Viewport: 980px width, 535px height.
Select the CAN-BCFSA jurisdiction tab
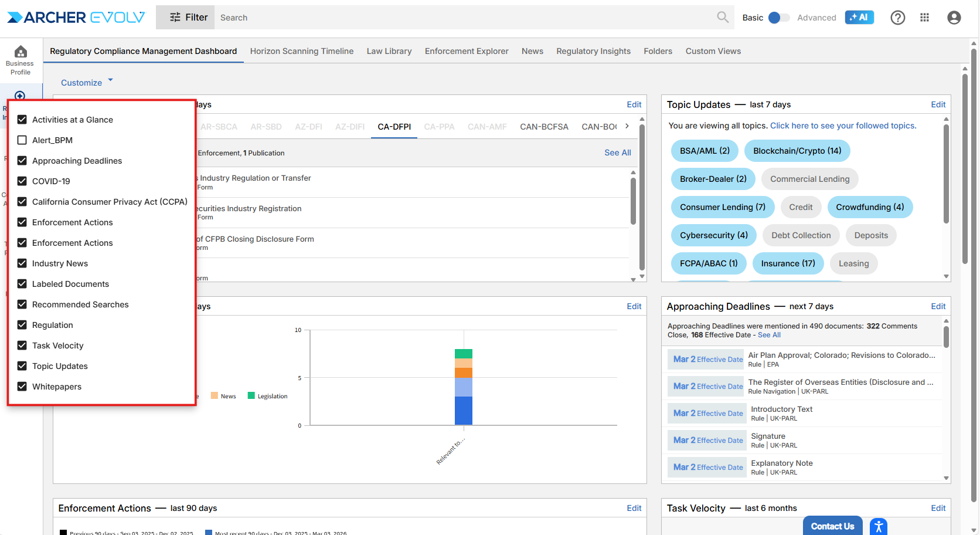point(543,127)
